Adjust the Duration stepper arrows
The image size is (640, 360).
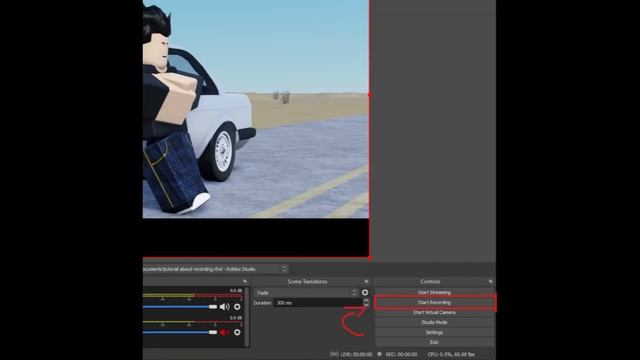pos(366,303)
